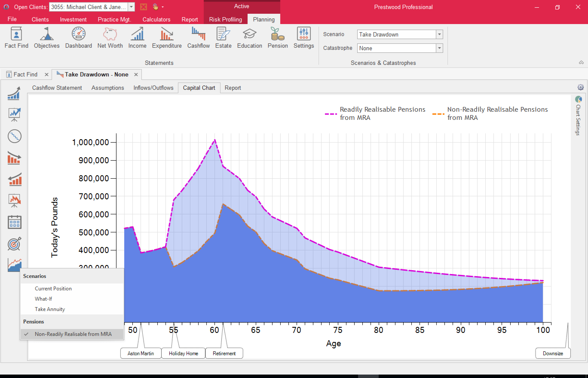Switch to the Cashflow Statement tab

(x=57, y=88)
